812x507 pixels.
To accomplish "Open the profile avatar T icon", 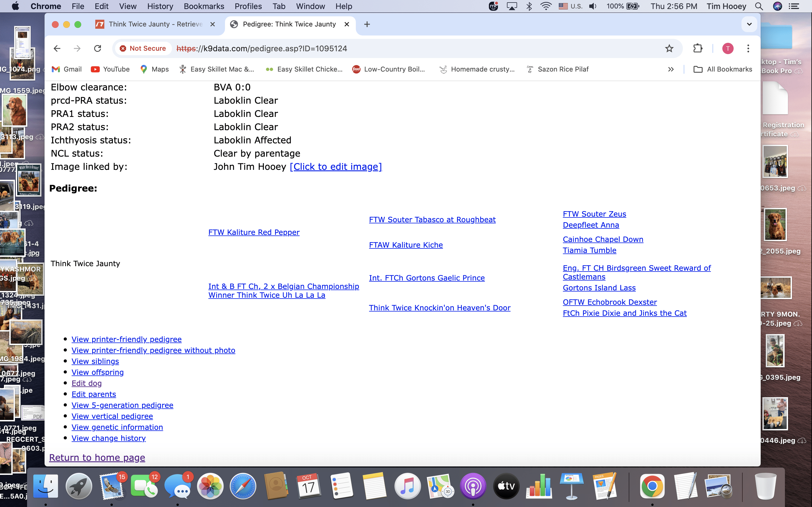I will pyautogui.click(x=727, y=49).
